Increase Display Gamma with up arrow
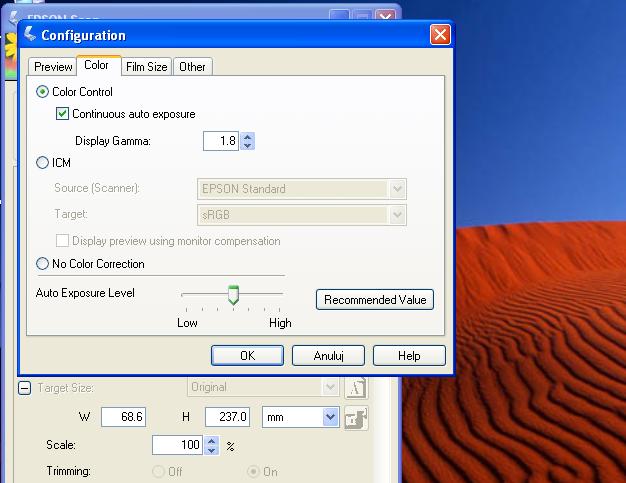Viewport: 626px width, 483px height. 248,137
